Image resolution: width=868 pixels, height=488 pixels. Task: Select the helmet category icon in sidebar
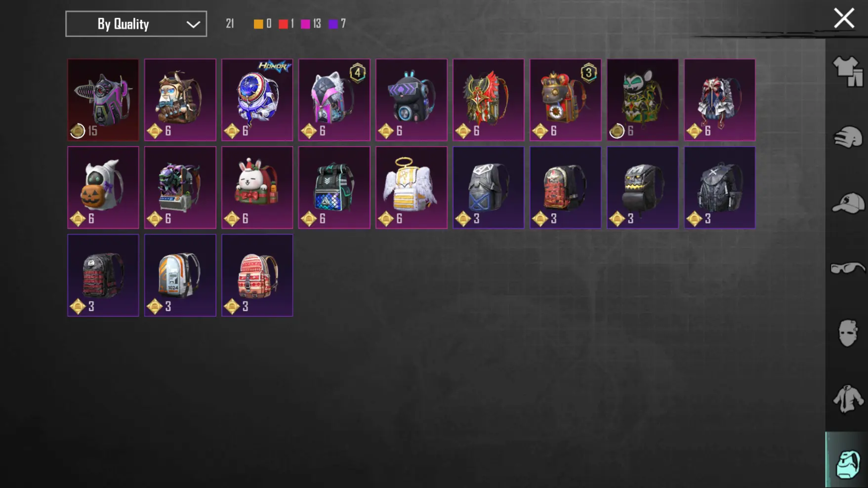click(x=848, y=137)
